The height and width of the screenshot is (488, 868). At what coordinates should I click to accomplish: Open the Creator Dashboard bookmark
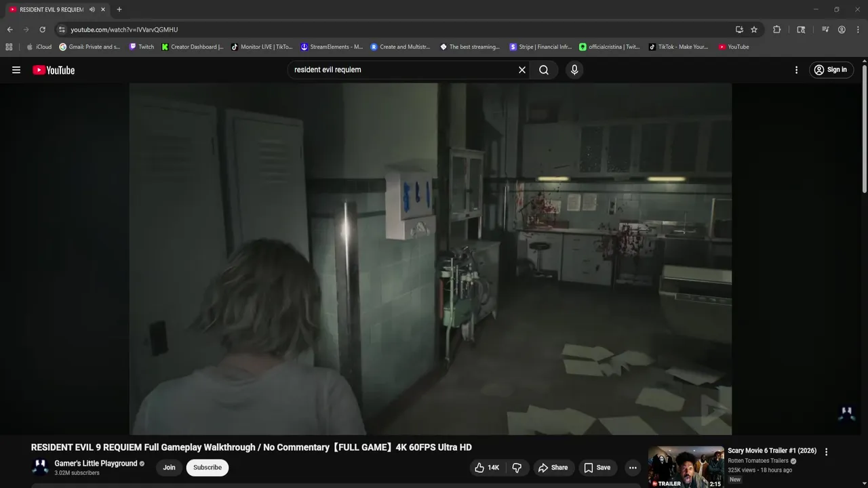coord(193,47)
